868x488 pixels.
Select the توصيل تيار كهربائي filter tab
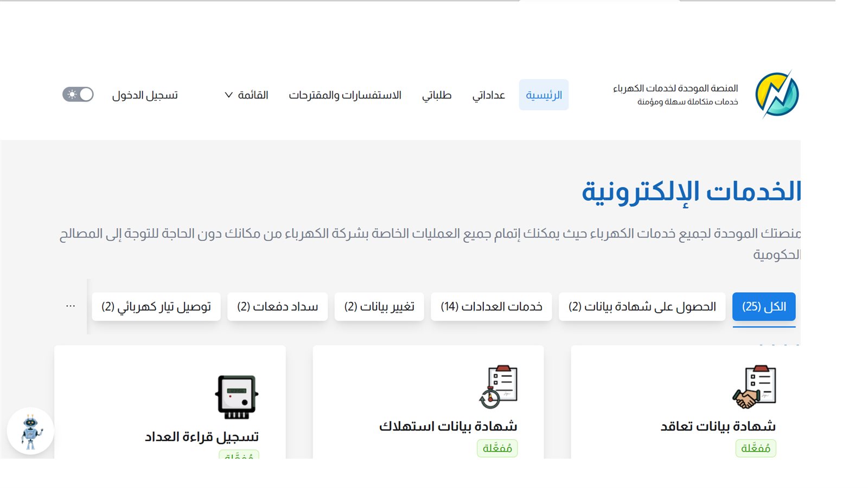pyautogui.click(x=156, y=306)
